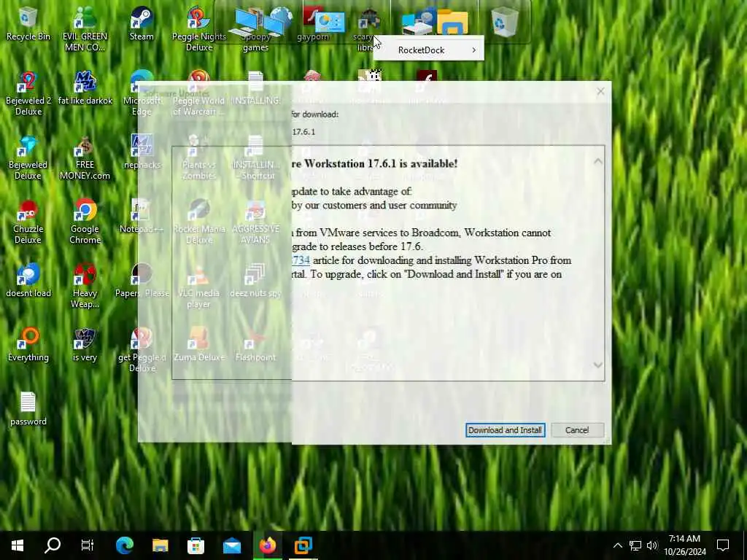Screen dimensions: 747x560
Task: Close the Software Updates dialog
Action: pyautogui.click(x=600, y=91)
